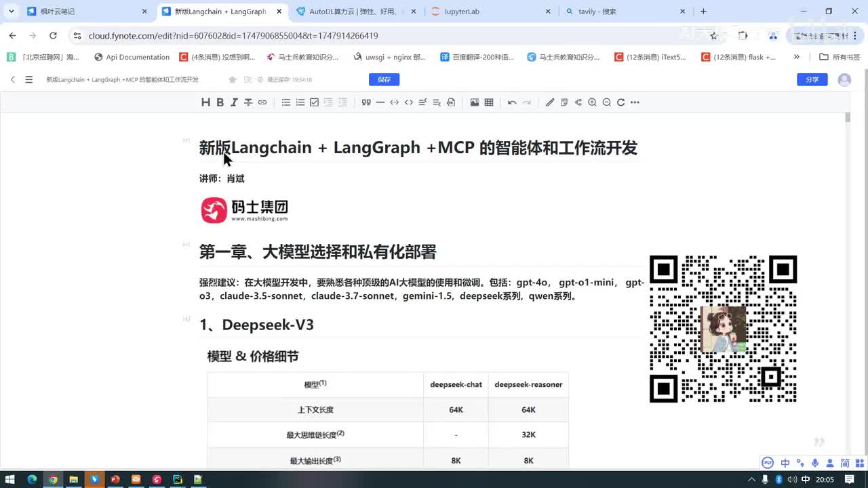
Task: Switch to the 枫叶云笔记 browser tab
Action: click(86, 12)
